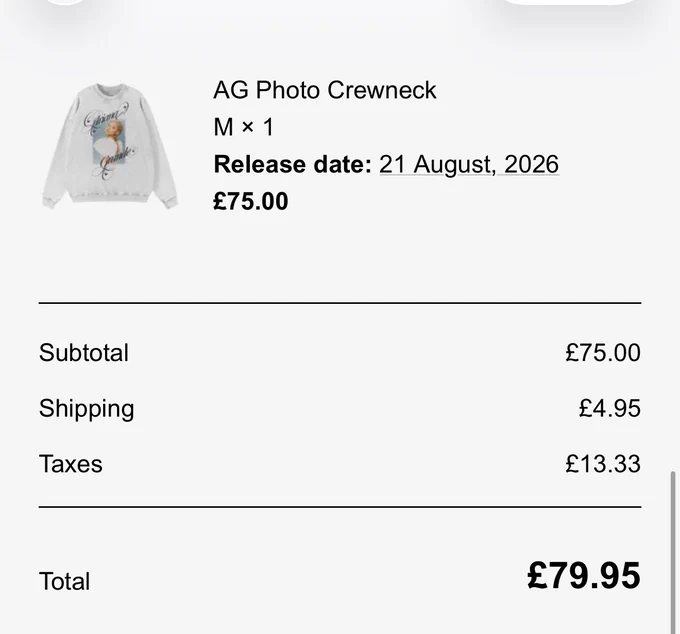
Task: Select the M × 1 size and quantity line
Action: point(244,127)
